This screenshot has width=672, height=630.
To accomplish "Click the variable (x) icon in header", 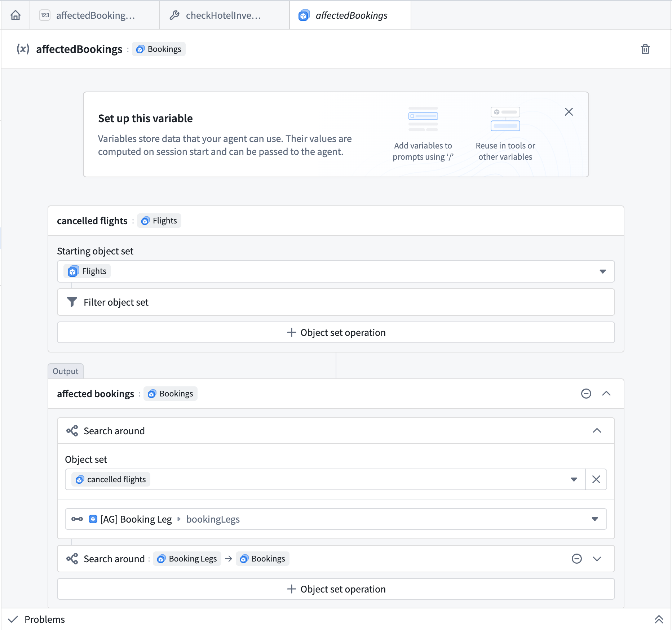I will [x=23, y=49].
